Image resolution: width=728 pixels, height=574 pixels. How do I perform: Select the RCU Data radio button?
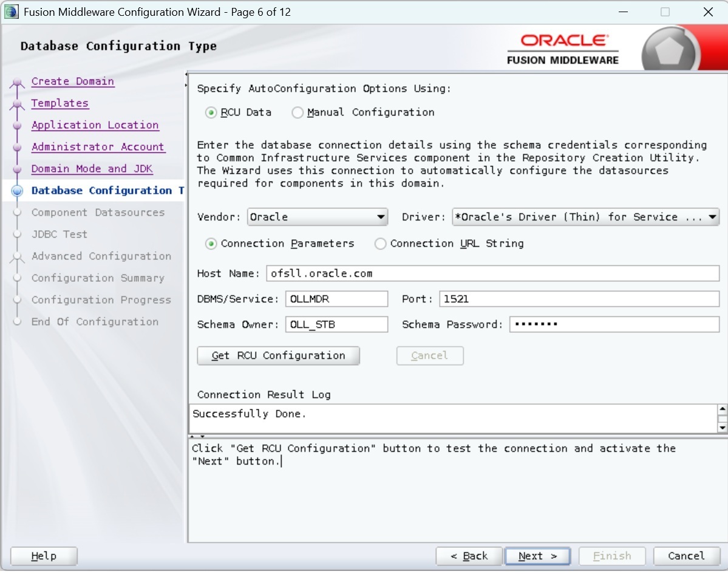click(211, 112)
